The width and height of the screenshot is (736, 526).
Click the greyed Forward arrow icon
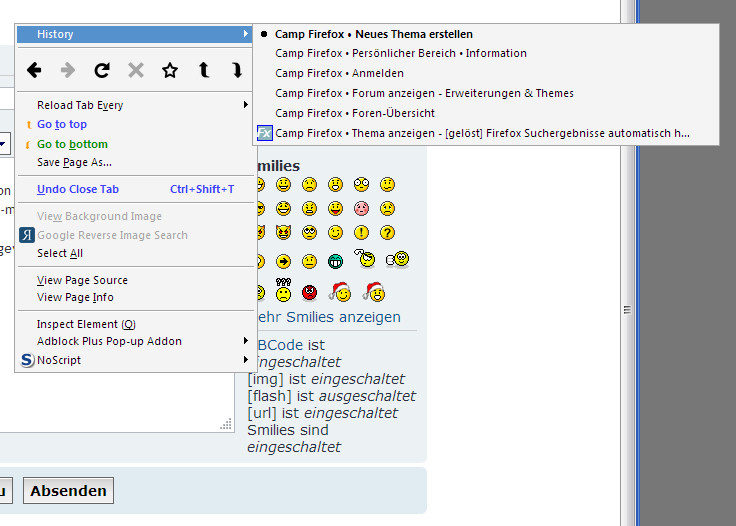[x=68, y=70]
